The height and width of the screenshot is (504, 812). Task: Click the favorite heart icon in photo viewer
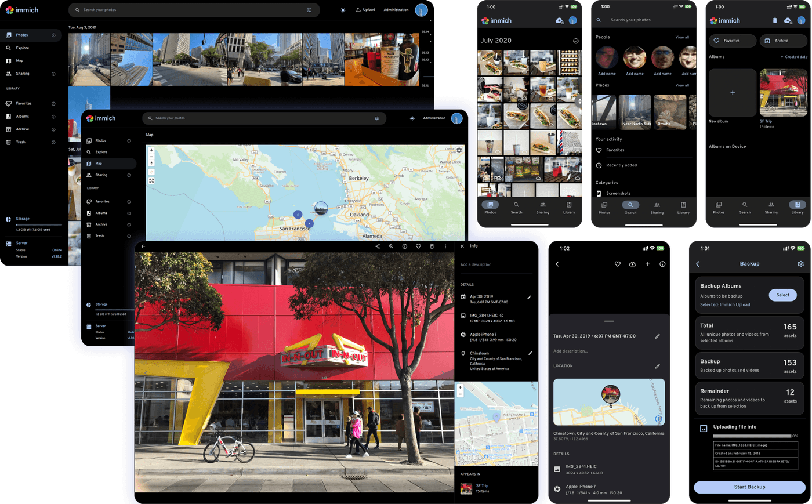tap(418, 246)
